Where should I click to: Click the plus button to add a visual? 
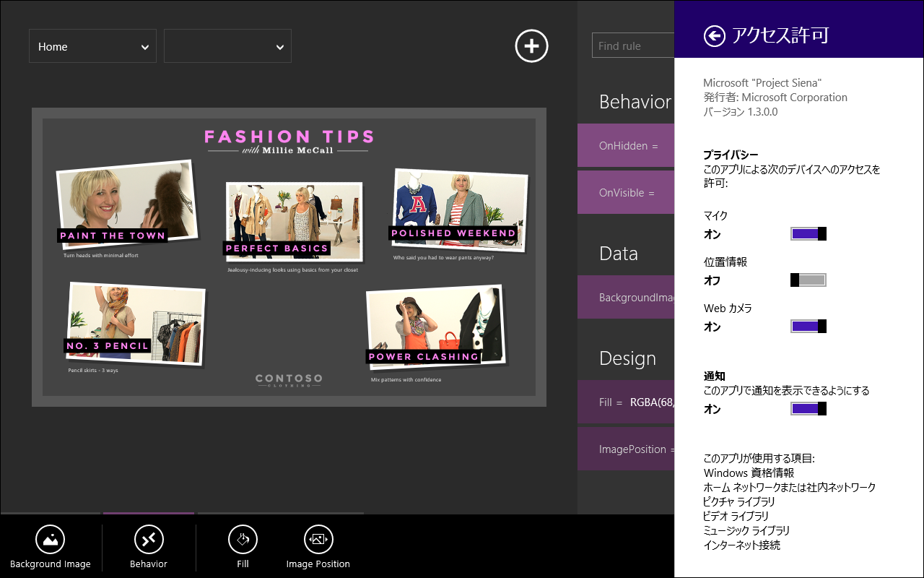click(531, 46)
